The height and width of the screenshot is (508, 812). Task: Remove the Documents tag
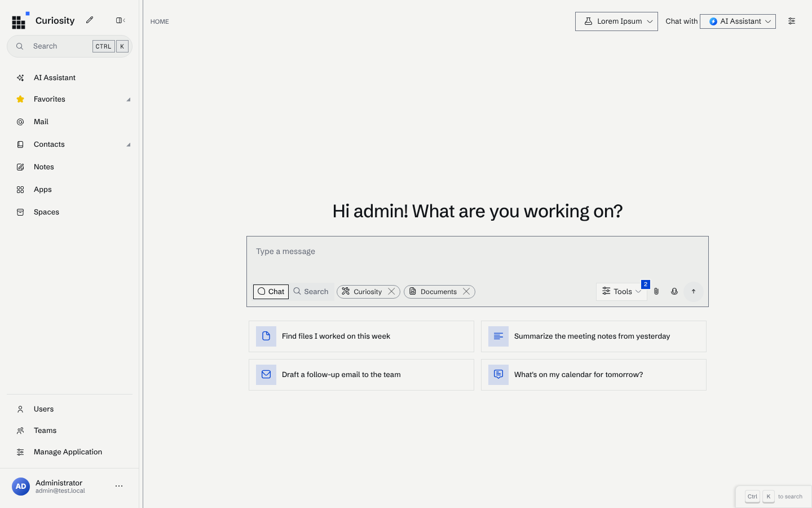click(x=466, y=292)
